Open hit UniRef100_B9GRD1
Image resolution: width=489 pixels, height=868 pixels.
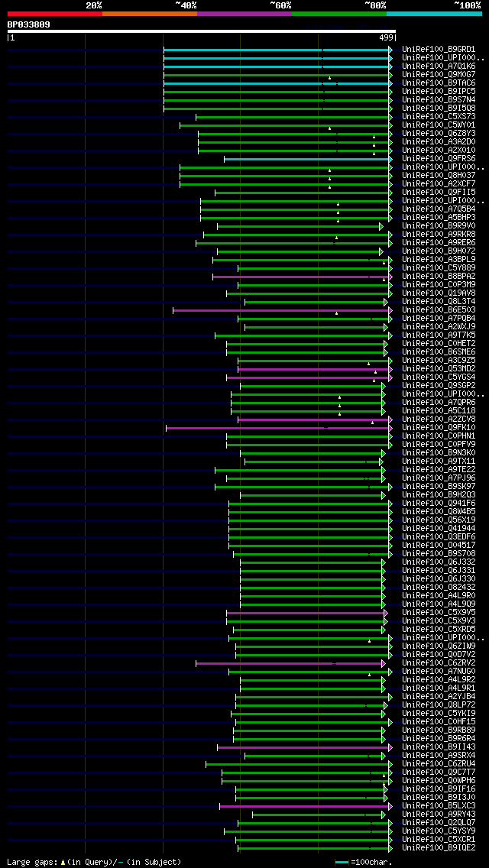point(439,49)
